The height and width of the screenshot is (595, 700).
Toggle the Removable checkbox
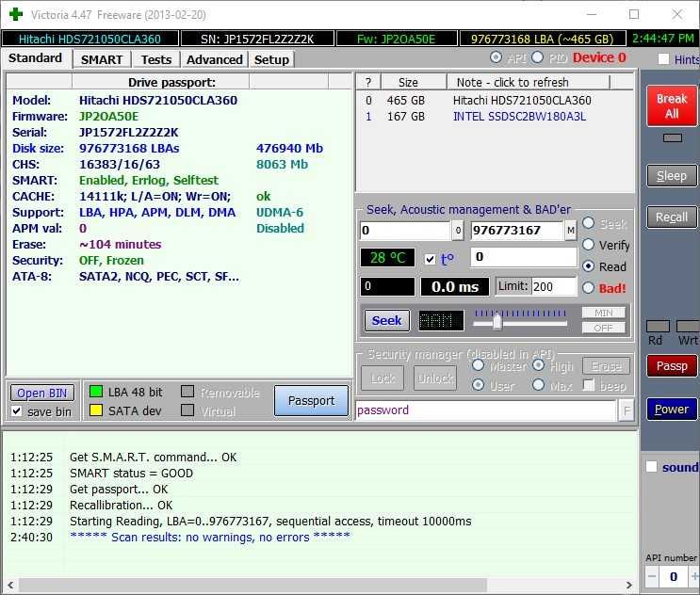point(187,392)
